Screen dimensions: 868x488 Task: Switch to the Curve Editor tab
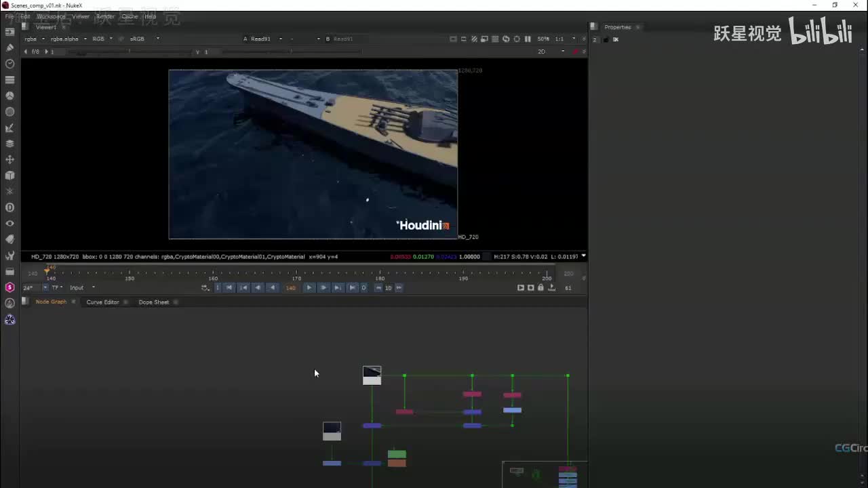[x=102, y=302]
